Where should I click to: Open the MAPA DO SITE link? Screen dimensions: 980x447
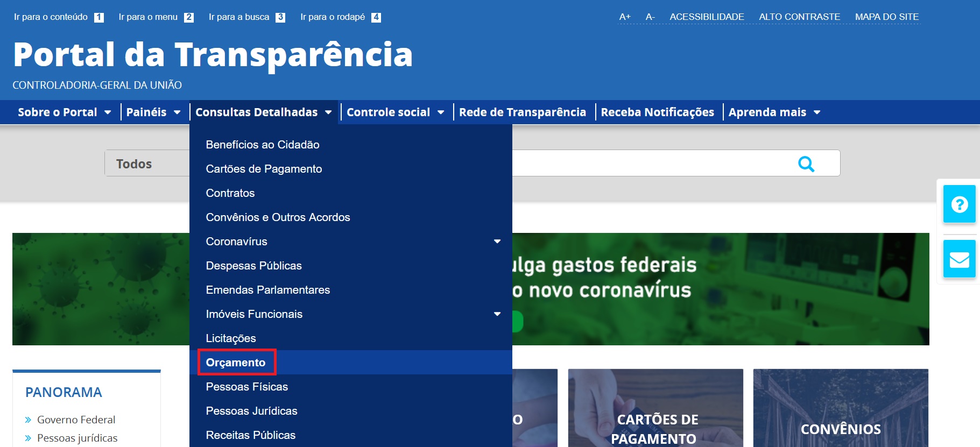887,17
